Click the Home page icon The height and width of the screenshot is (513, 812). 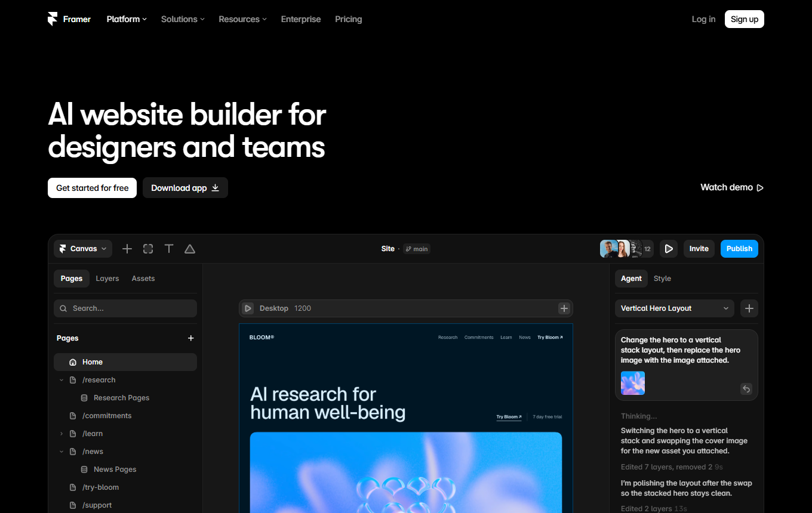pyautogui.click(x=73, y=362)
